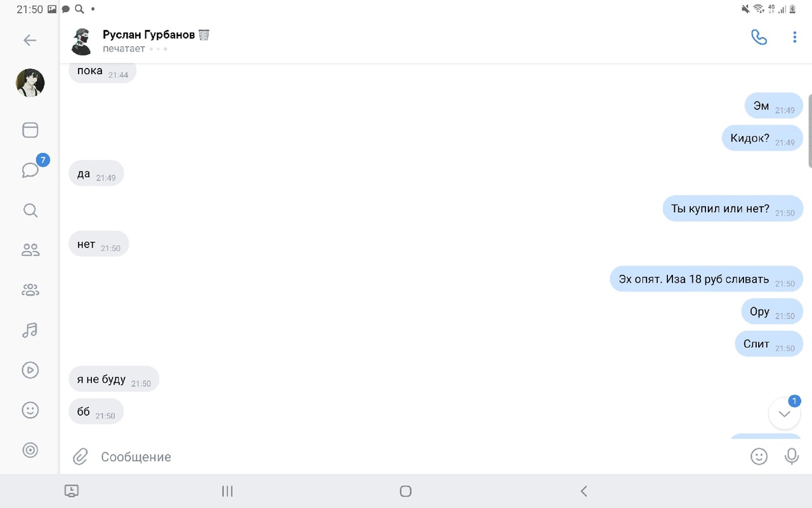Open search from the sidebar magnifier
Image resolution: width=812 pixels, height=508 pixels.
pyautogui.click(x=30, y=210)
